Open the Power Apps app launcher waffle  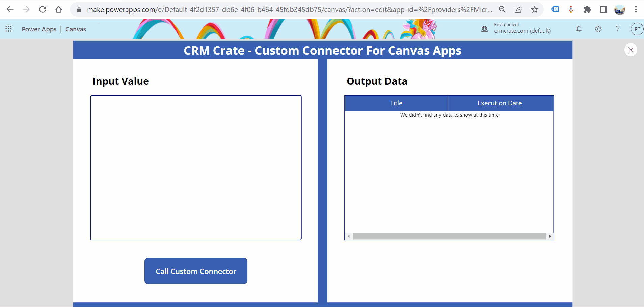coord(8,29)
